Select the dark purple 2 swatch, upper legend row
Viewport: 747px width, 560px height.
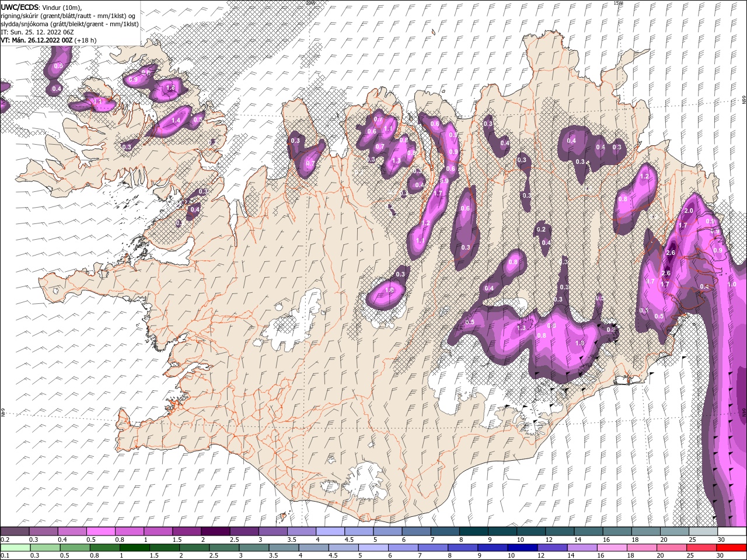coord(215,531)
